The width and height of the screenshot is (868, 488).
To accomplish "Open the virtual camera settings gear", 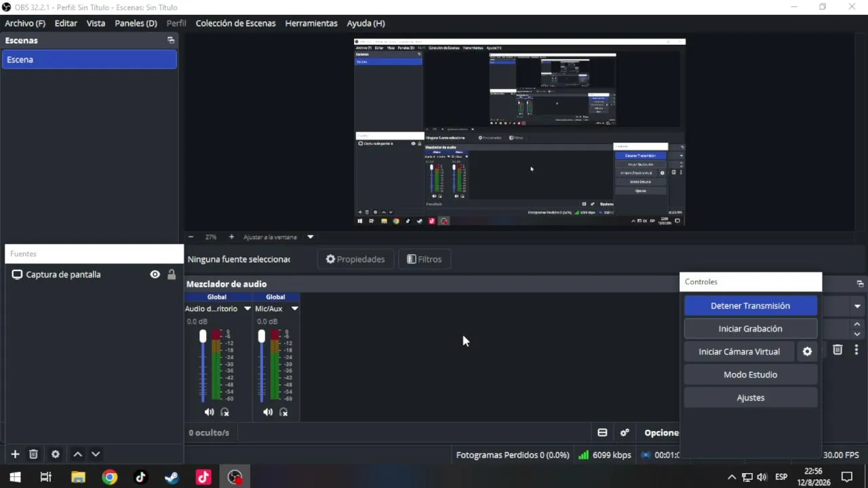I will coord(807,352).
